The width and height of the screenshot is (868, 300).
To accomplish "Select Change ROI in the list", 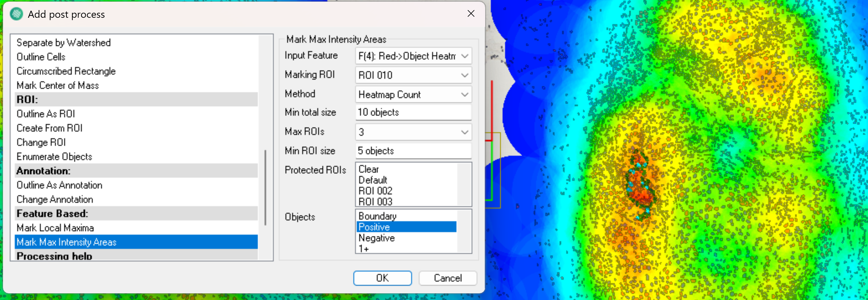I will pyautogui.click(x=136, y=142).
